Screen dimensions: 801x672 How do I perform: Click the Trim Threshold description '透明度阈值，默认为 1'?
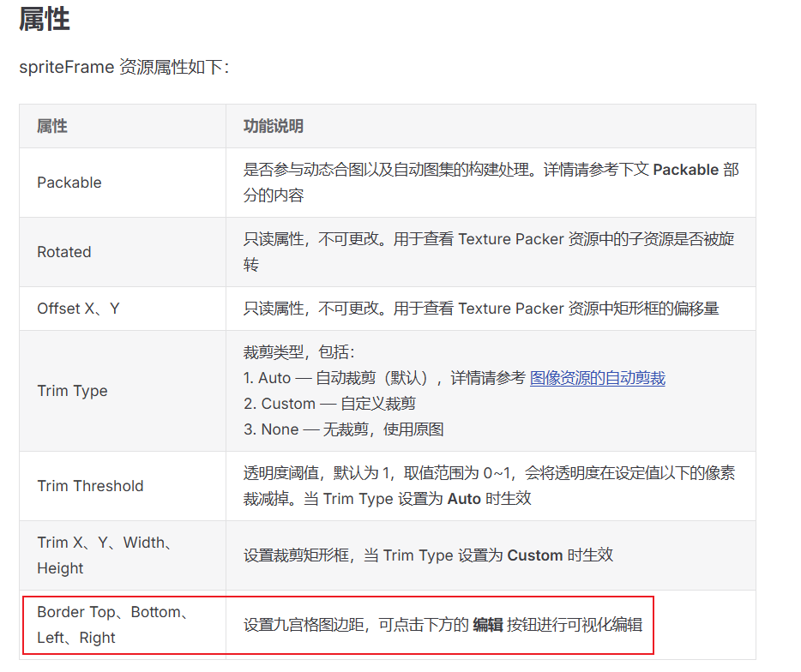489,486
